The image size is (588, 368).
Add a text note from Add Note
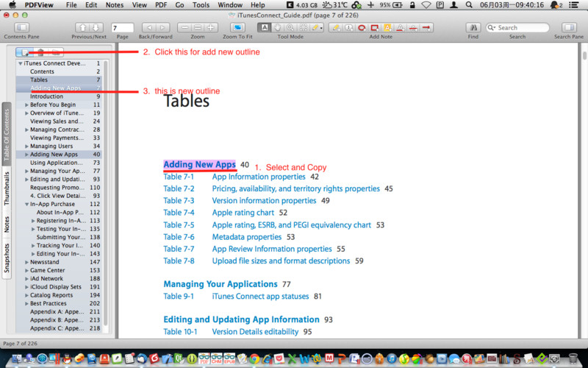pos(337,27)
